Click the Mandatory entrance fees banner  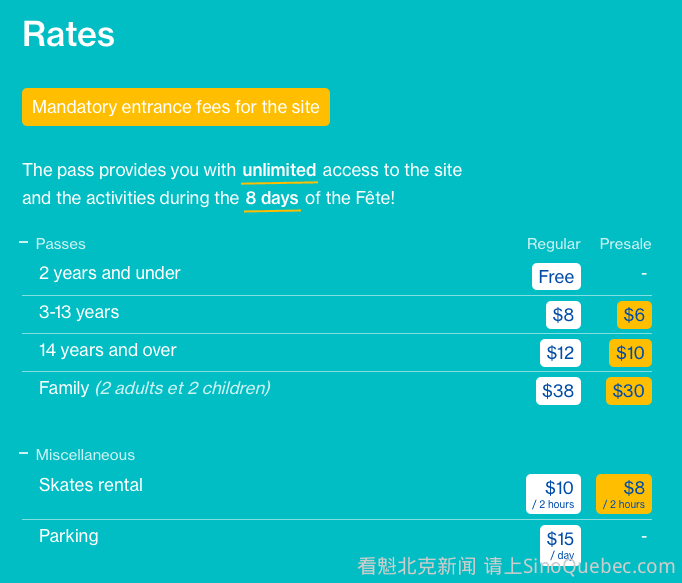(176, 107)
